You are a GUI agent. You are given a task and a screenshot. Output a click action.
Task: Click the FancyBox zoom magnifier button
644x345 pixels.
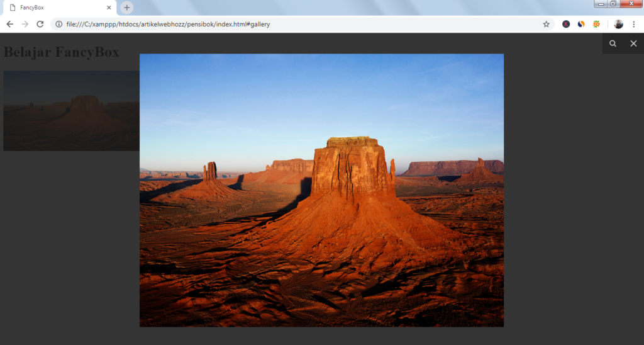[x=613, y=43]
